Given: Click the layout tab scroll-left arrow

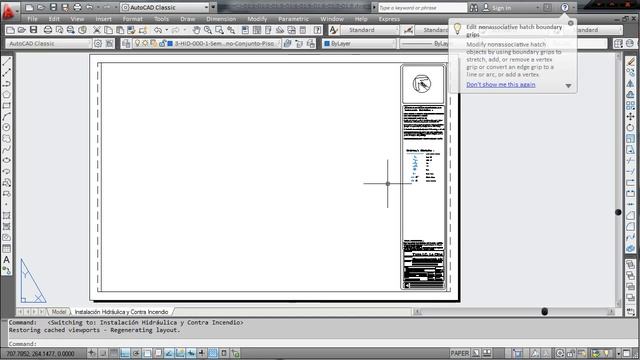Looking at the screenshot, I should (28, 312).
